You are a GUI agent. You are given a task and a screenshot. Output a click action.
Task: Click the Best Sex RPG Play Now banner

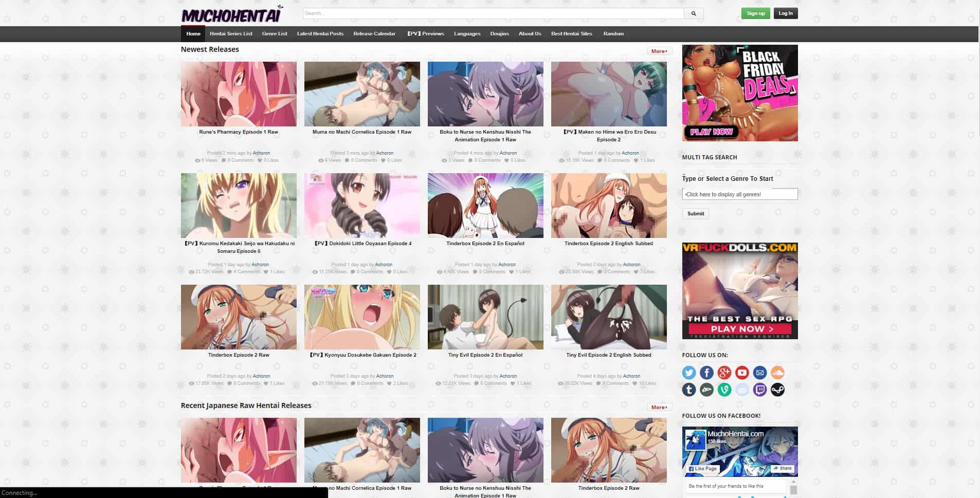pyautogui.click(x=740, y=291)
